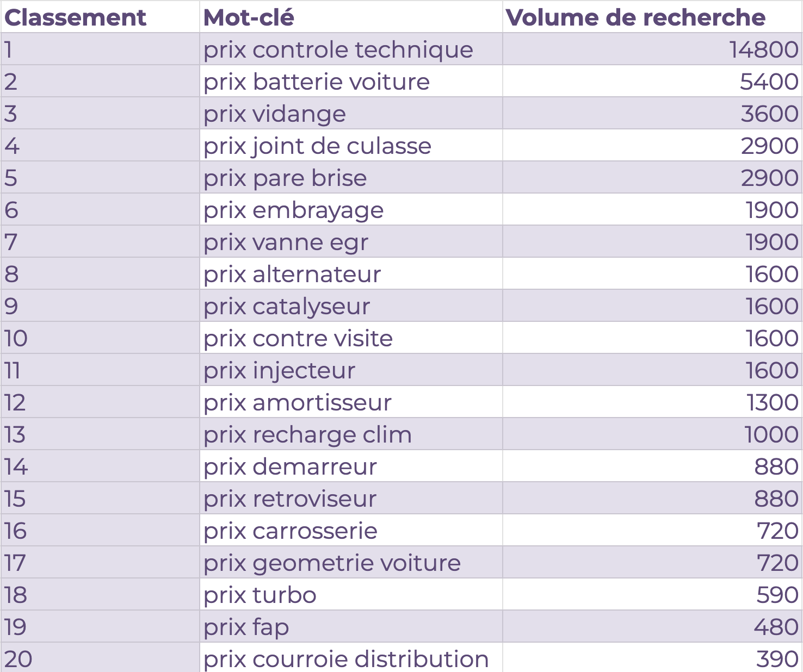This screenshot has height=672, width=803.
Task: Click the Classement column header
Action: [75, 17]
